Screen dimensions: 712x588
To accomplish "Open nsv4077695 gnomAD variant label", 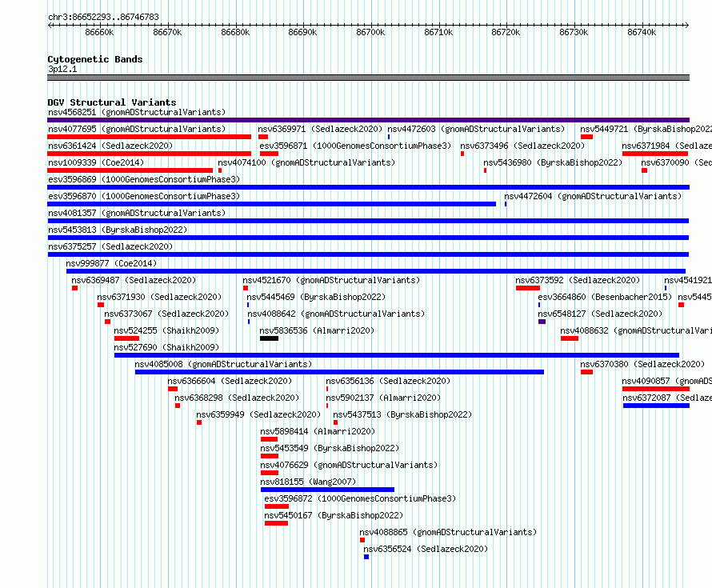I will pos(137,129).
